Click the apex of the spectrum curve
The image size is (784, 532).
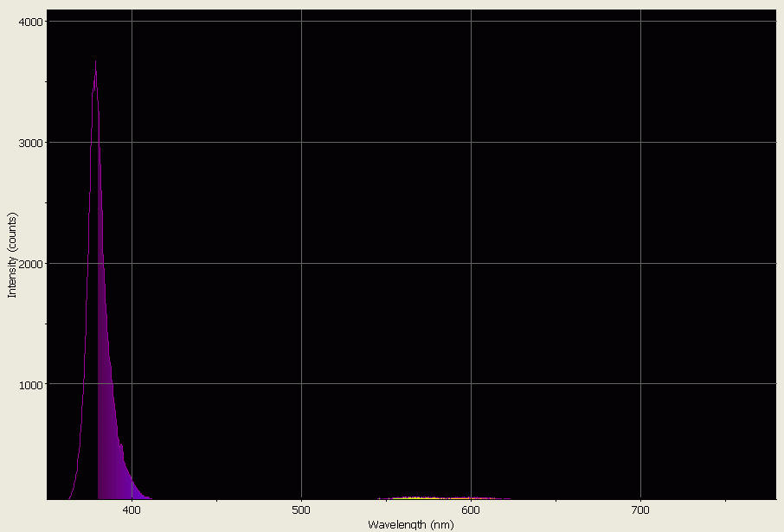pos(95,61)
